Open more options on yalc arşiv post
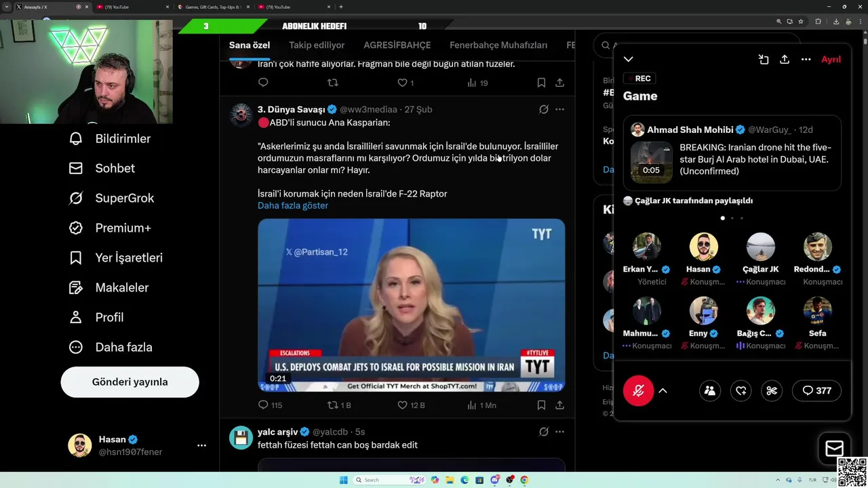868x488 pixels. (559, 432)
